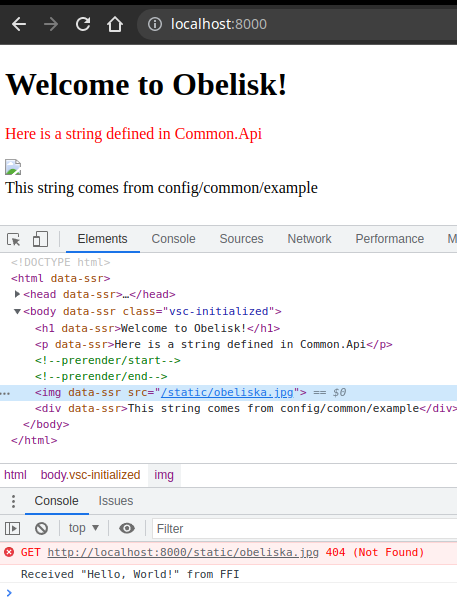Go to the browser home page
Screen dimensions: 457x606
click(115, 24)
